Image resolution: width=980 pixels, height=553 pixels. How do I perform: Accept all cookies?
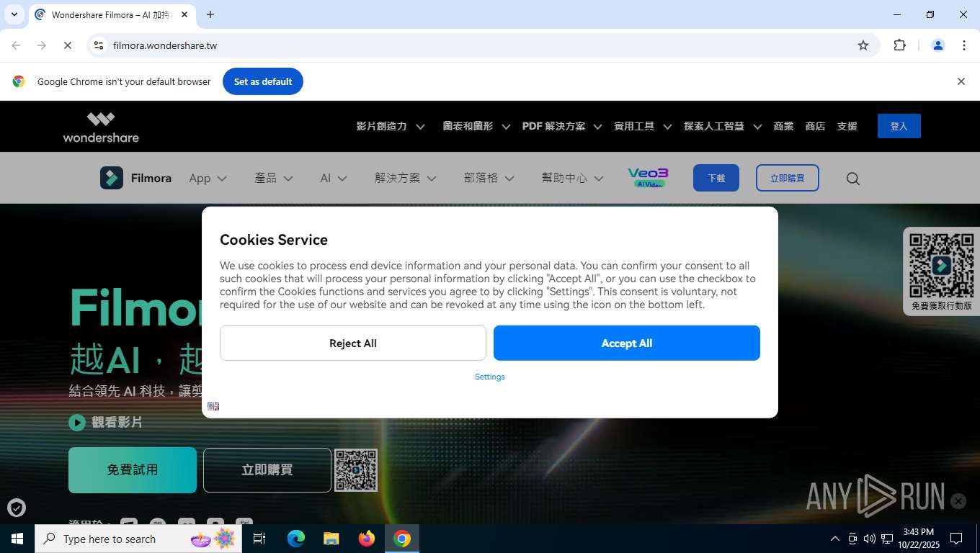tap(627, 343)
